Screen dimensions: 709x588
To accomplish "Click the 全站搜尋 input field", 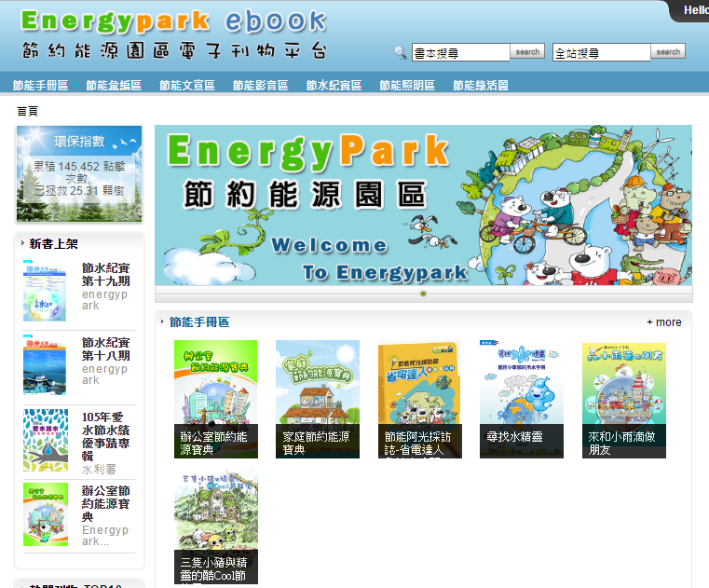I will pos(601,52).
